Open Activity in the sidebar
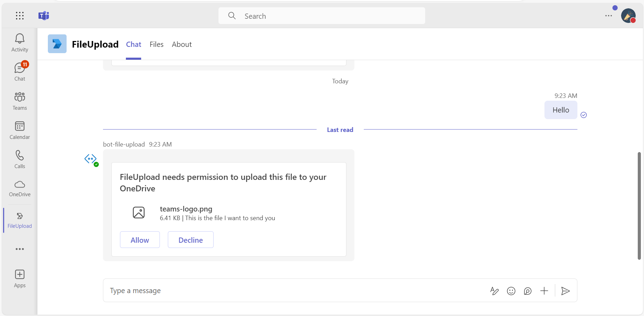Screen dimensions: 644x316 pos(20,43)
